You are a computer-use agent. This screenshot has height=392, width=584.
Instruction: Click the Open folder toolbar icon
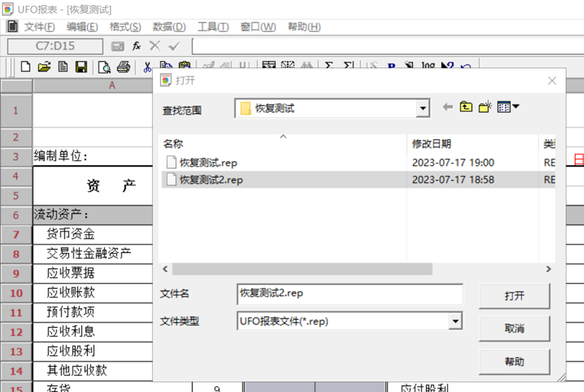44,67
